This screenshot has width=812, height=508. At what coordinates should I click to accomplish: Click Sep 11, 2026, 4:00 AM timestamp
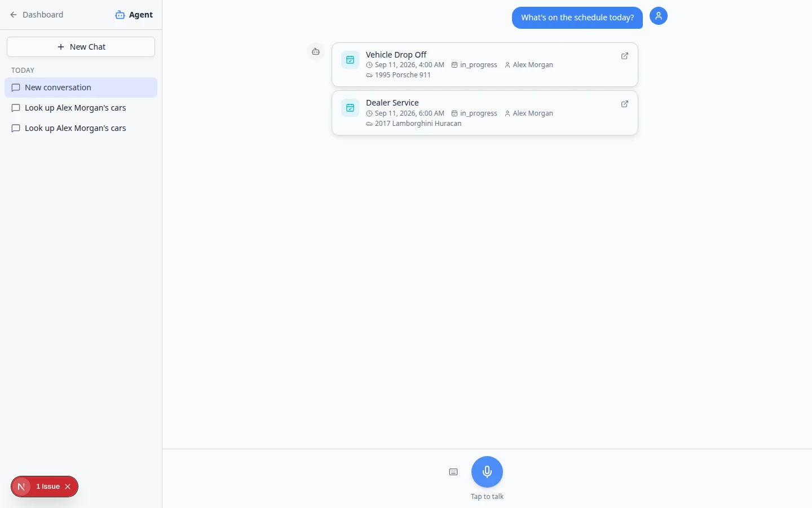pyautogui.click(x=409, y=65)
